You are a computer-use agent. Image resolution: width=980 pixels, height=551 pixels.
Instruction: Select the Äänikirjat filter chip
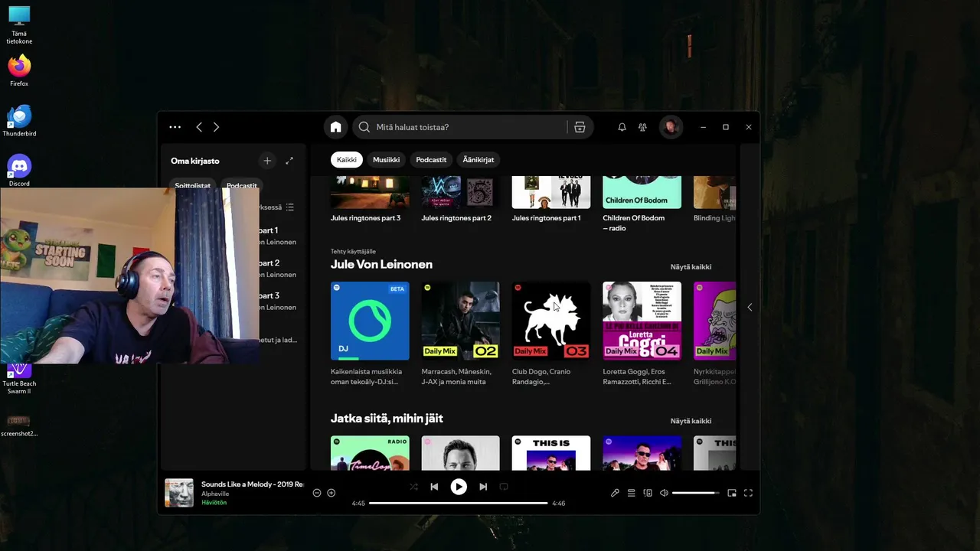[479, 160]
